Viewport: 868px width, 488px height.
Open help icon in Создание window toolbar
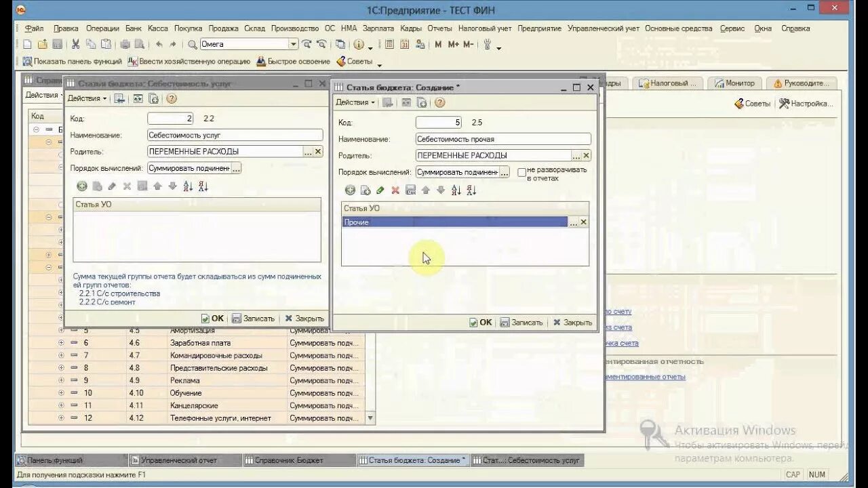click(439, 102)
